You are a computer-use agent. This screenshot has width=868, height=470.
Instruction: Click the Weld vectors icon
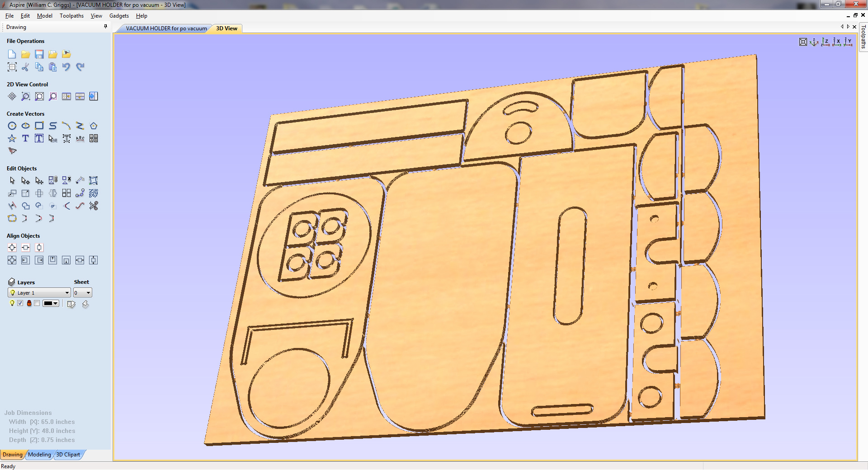tap(26, 206)
